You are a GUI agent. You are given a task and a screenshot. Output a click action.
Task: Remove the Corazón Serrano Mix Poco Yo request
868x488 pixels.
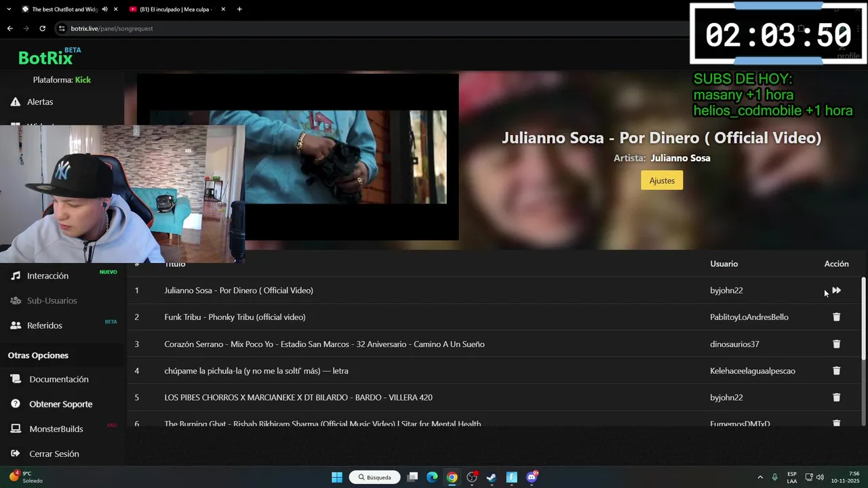[x=836, y=344]
